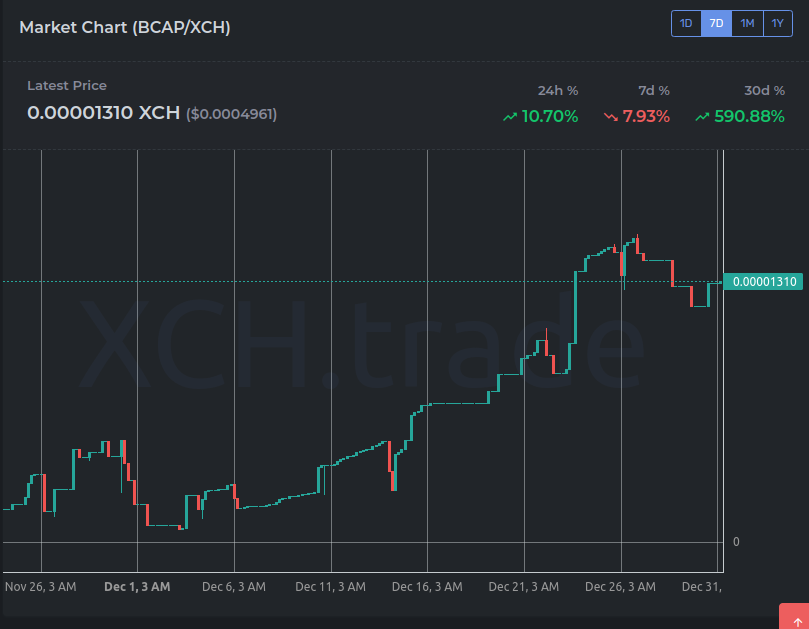Click the 10.70% change value
Screen dimensions: 809x629
(549, 116)
